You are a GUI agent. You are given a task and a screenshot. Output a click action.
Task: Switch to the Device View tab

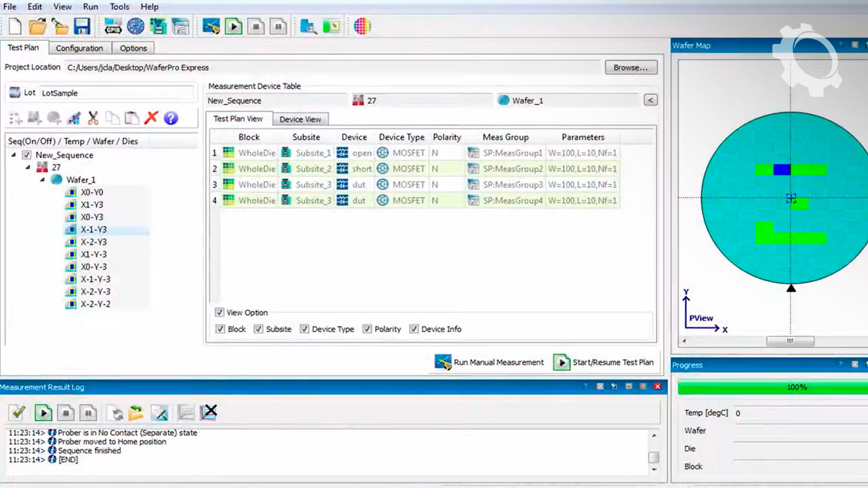[x=300, y=119]
